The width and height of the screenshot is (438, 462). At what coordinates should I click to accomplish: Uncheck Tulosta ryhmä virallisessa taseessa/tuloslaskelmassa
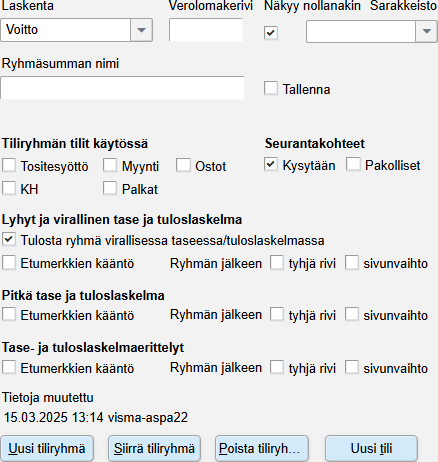pyautogui.click(x=9, y=240)
